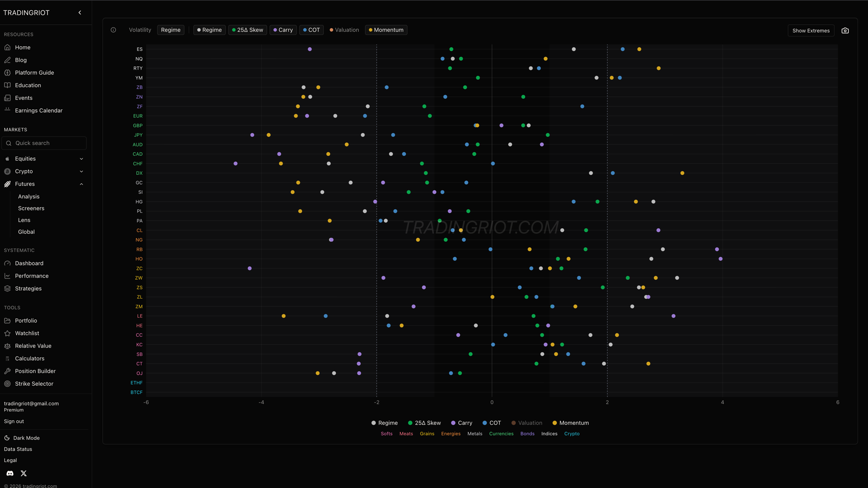Click the Performance chart icon

click(7, 276)
